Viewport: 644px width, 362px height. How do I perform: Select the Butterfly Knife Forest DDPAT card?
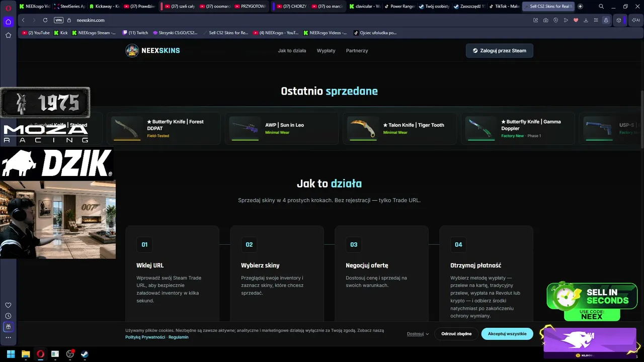point(163,128)
